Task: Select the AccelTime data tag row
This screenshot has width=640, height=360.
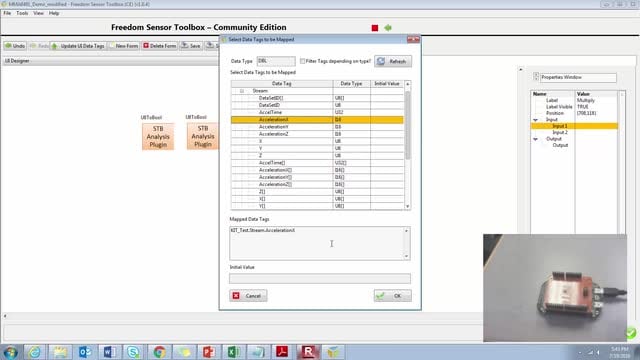Action: (317, 112)
